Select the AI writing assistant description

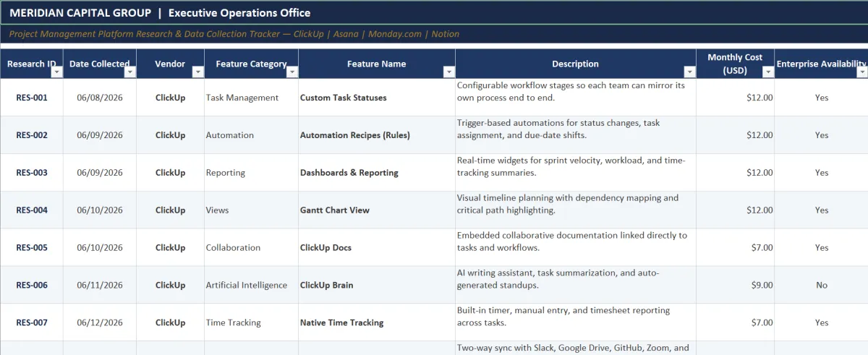click(576, 286)
